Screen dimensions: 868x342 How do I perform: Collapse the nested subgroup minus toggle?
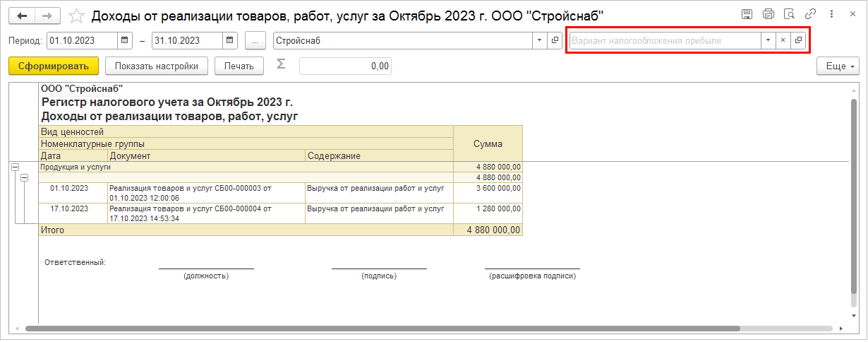tap(24, 177)
